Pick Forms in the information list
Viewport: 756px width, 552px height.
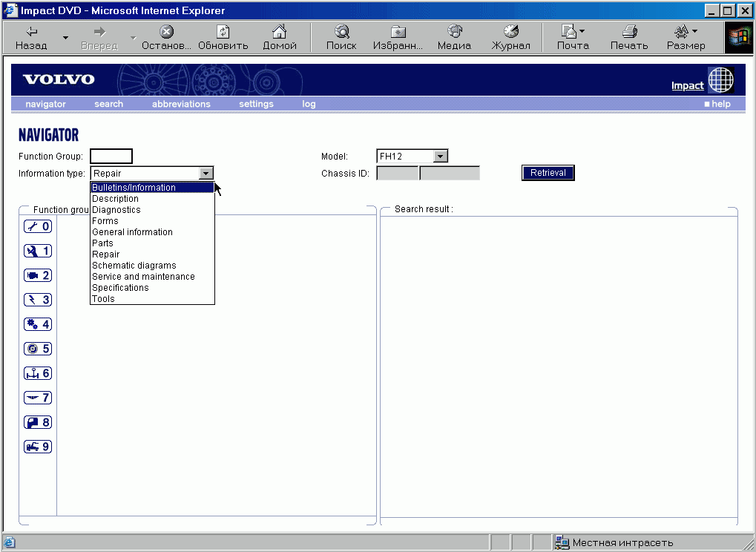coord(152,221)
